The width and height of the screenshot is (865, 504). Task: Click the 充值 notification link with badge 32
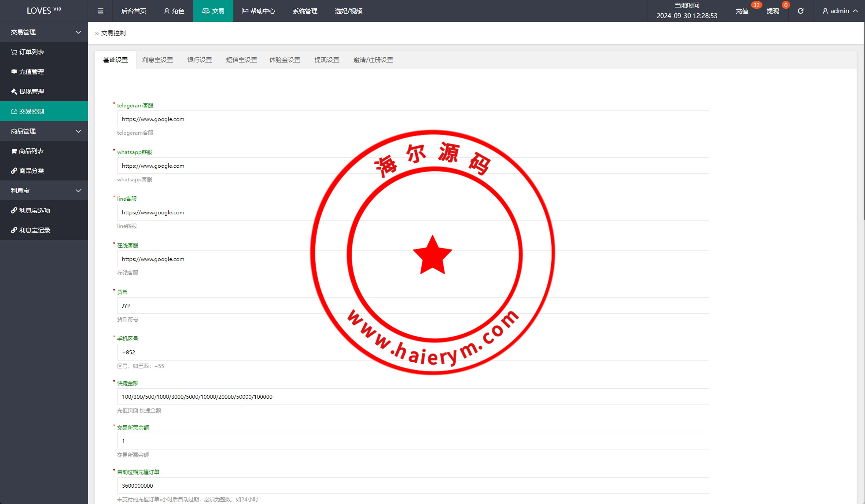[x=742, y=11]
